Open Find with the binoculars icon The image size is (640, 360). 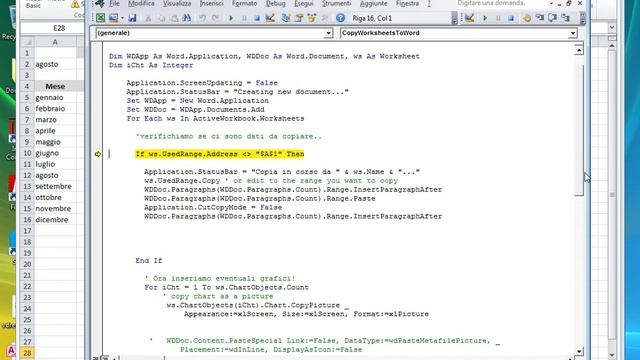pyautogui.click(x=187, y=18)
